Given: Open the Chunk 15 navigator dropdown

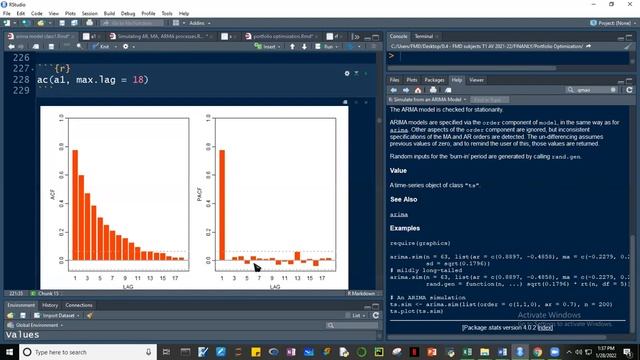Looking at the screenshot, I should coord(46,293).
